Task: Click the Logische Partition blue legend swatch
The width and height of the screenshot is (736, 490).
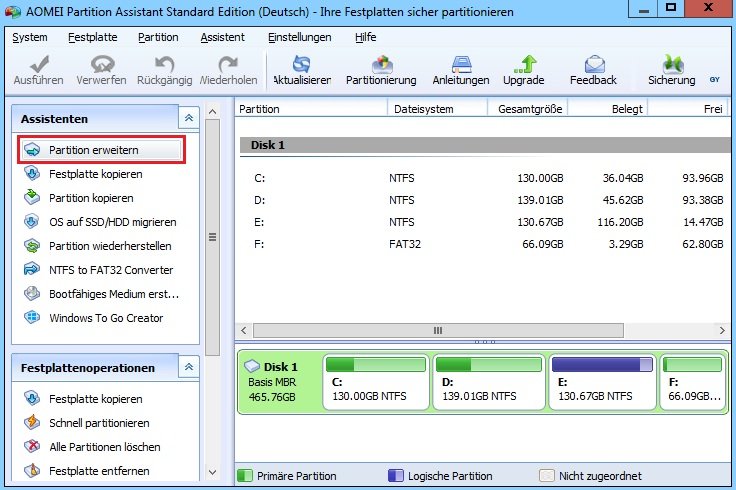Action: (x=396, y=475)
